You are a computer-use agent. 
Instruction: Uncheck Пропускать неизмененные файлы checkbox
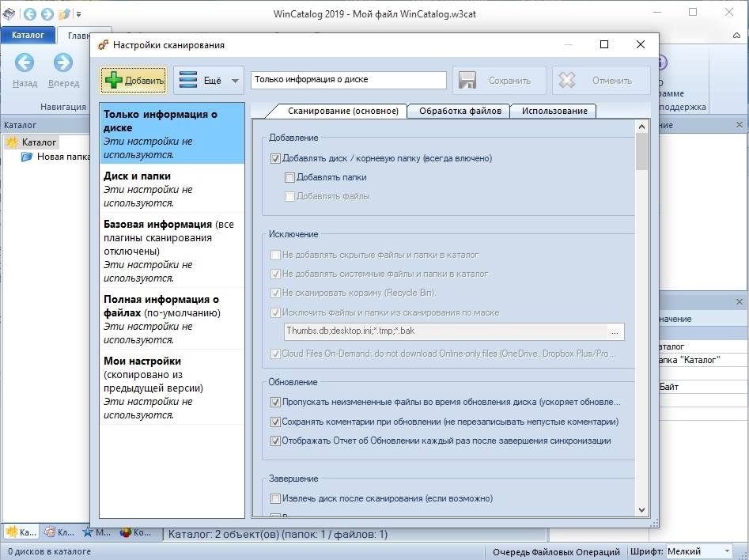275,403
